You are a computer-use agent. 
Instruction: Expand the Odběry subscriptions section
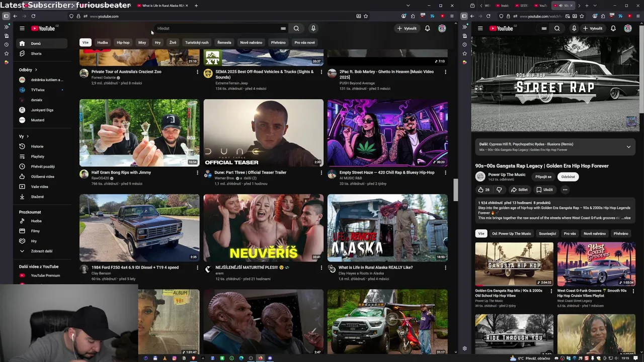[28, 69]
